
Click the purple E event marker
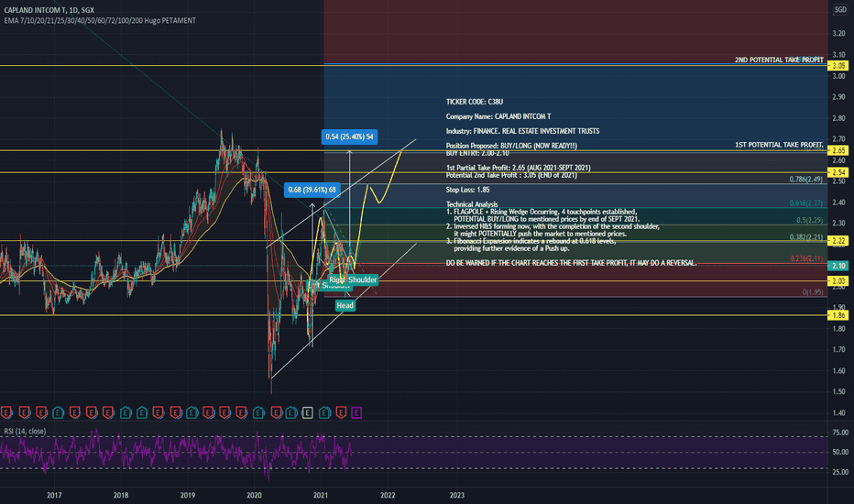(x=356, y=413)
